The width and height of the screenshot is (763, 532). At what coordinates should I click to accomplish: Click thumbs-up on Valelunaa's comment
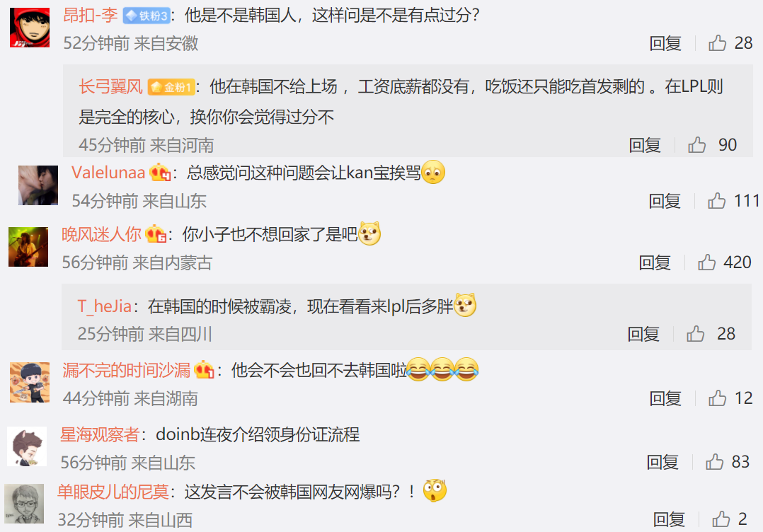tap(717, 200)
